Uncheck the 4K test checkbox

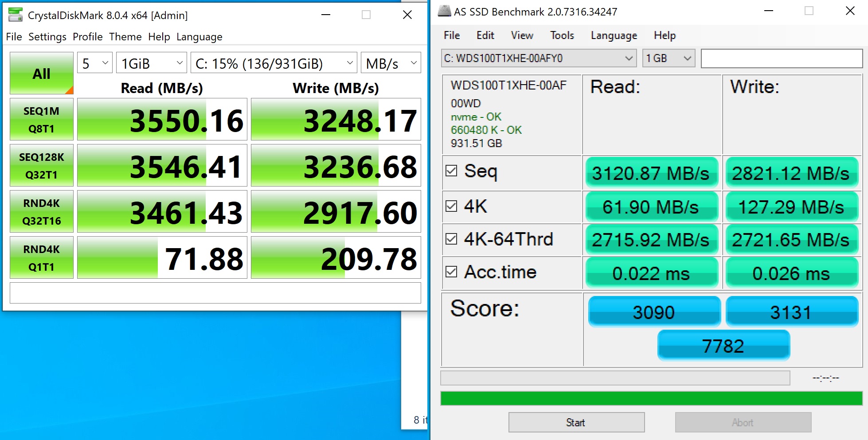coord(451,206)
